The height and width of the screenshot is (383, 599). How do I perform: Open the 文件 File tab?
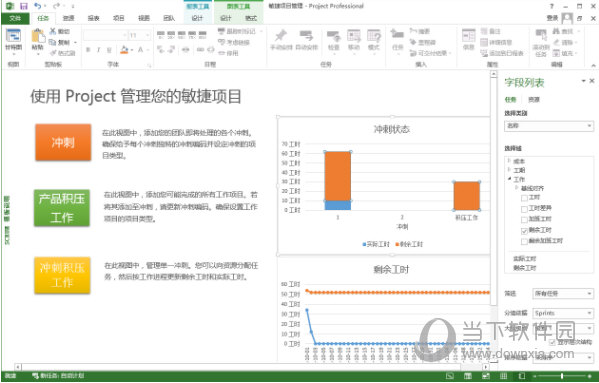click(x=15, y=18)
